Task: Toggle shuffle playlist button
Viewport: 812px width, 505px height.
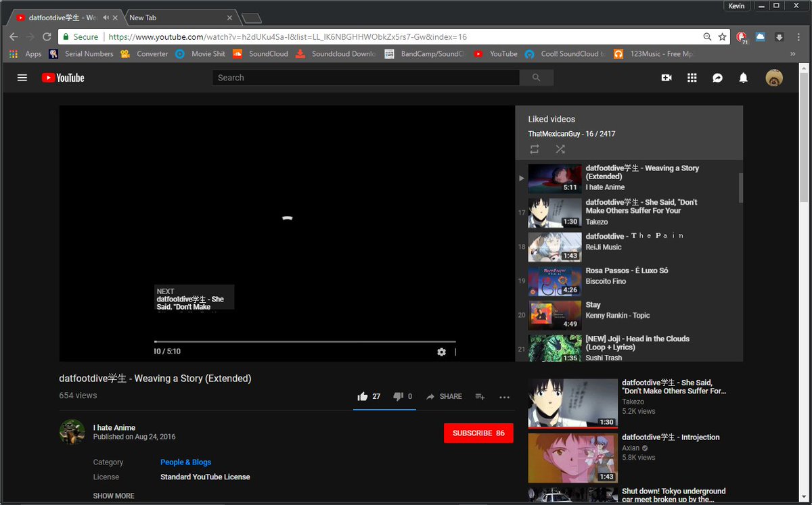Action: 560,149
